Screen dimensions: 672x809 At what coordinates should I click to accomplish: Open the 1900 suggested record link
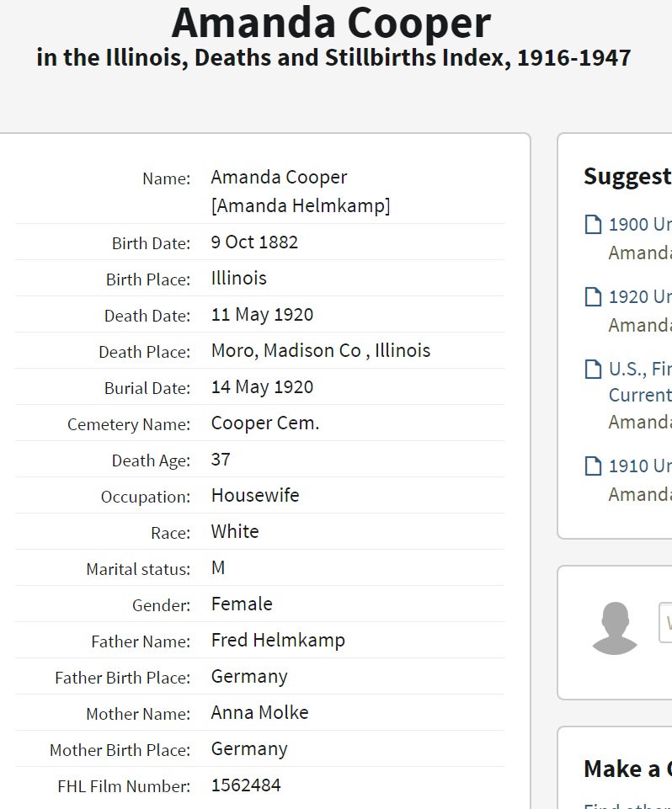pos(639,225)
